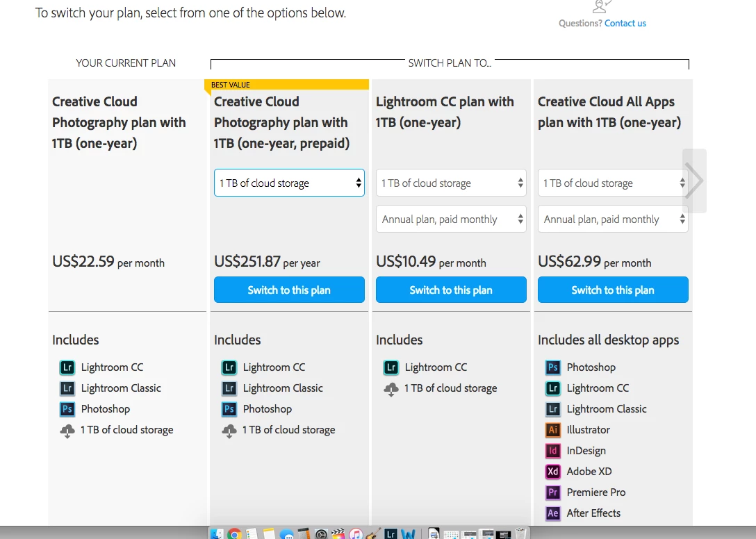Open Final Cut Pro from the dock
This screenshot has height=539, width=756.
coord(338,533)
